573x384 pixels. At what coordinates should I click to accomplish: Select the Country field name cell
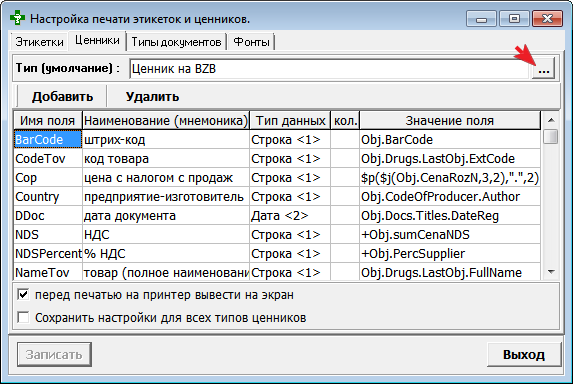(48, 197)
